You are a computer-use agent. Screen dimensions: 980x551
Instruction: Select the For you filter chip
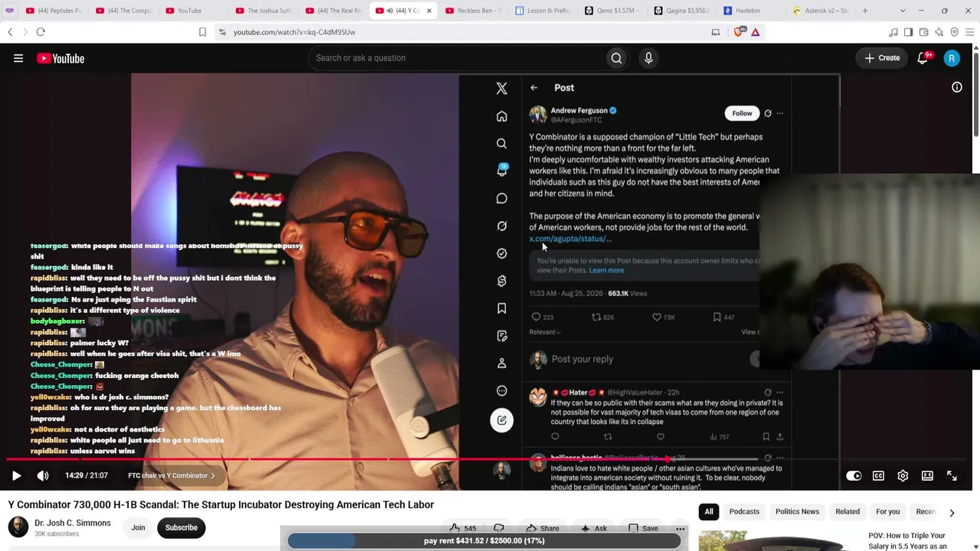(888, 511)
